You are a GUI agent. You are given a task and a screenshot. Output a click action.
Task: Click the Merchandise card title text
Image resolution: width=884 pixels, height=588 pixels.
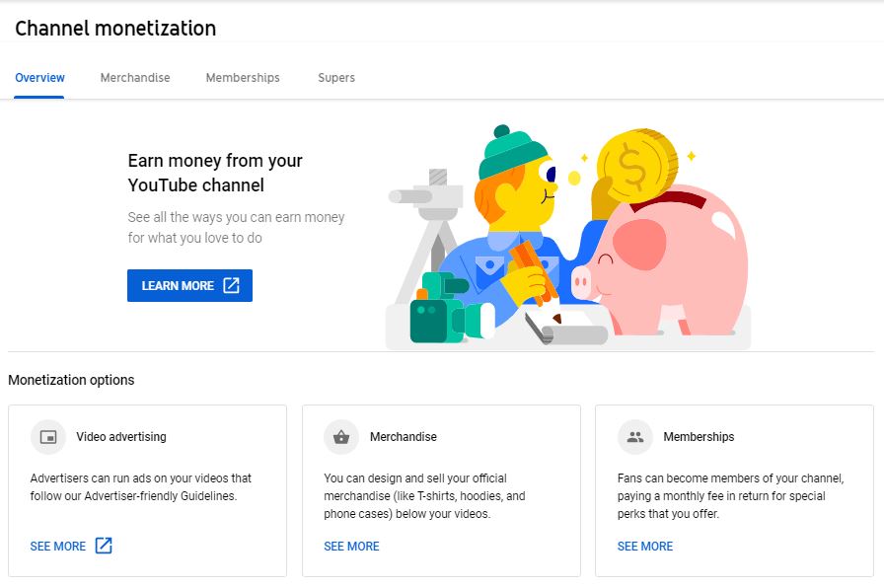click(404, 437)
